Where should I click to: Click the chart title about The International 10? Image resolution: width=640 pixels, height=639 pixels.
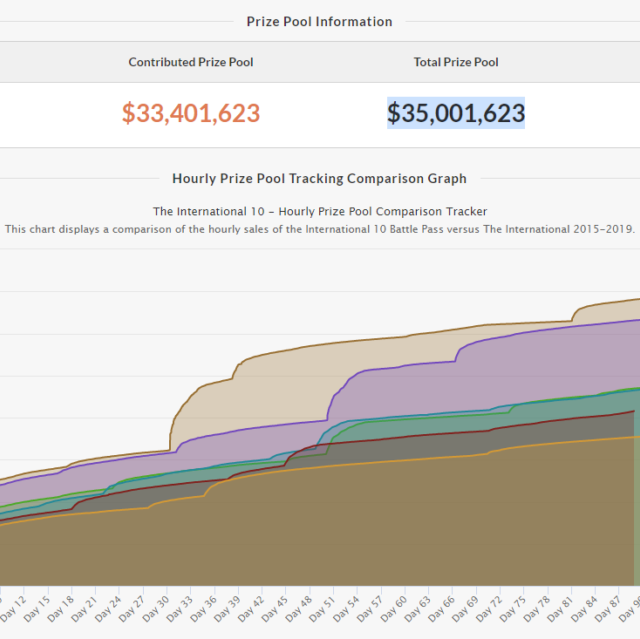pos(320,211)
